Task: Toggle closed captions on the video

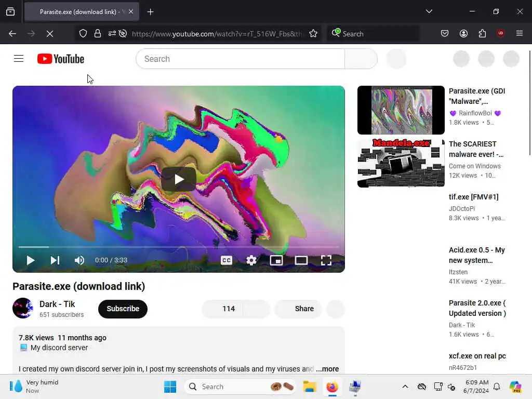Action: (227, 260)
